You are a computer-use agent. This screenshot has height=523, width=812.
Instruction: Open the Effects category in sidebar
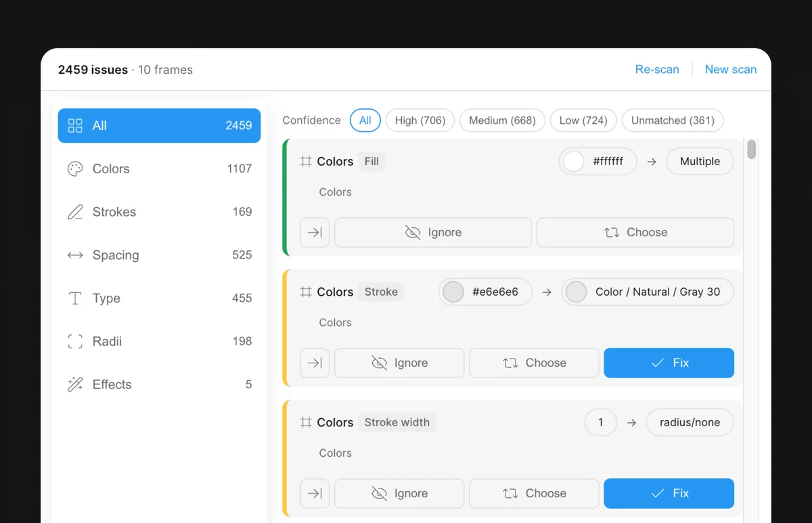click(159, 384)
